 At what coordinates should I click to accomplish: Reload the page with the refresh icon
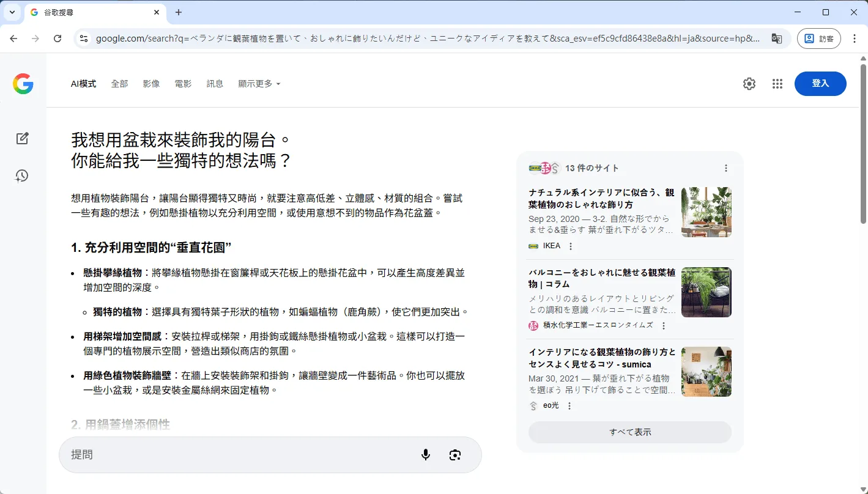pos(57,38)
